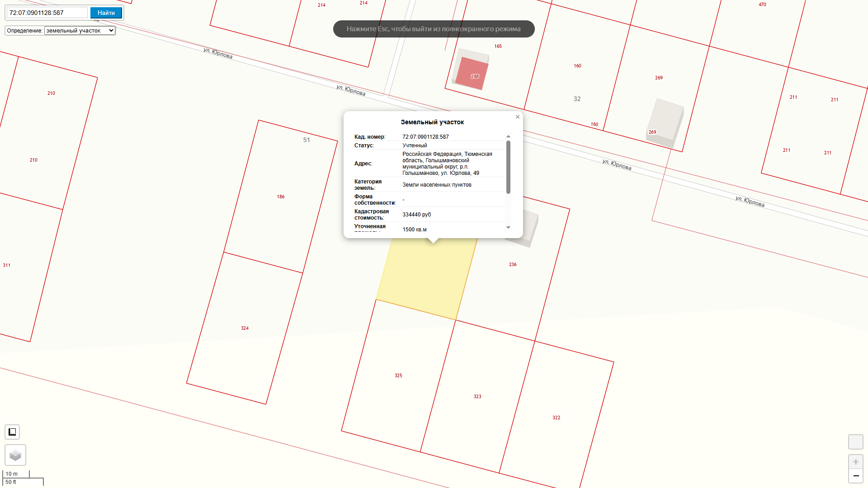The height and width of the screenshot is (488, 868).
Task: Click the red building marker 288
Action: point(472,73)
